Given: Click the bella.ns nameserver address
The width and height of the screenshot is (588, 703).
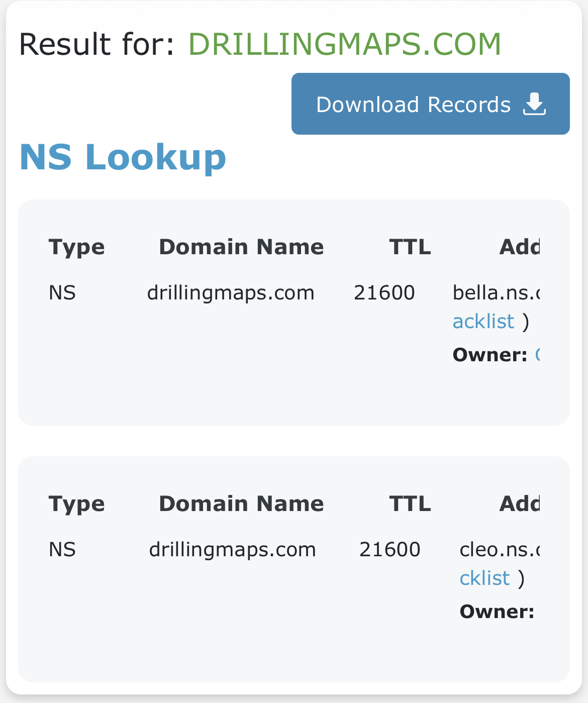Looking at the screenshot, I should [x=496, y=292].
